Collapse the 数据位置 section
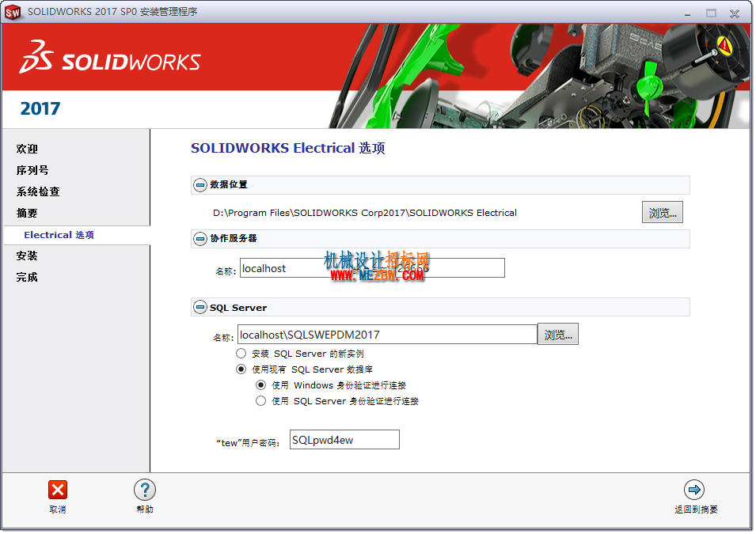756x534 pixels. tap(200, 185)
